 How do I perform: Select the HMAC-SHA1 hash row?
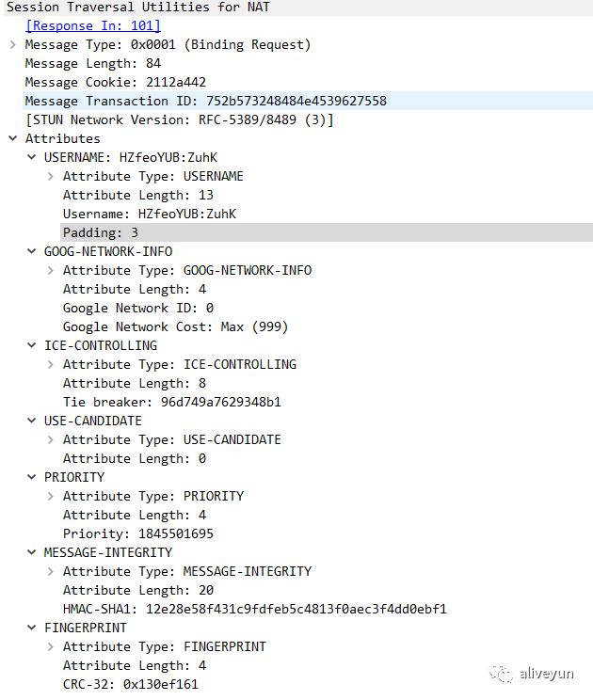pos(254,609)
